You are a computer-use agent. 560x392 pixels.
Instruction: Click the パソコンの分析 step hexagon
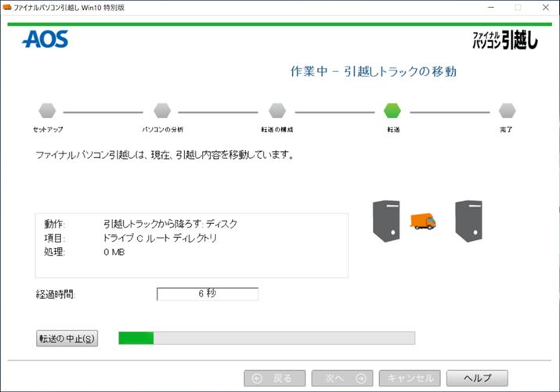162,110
